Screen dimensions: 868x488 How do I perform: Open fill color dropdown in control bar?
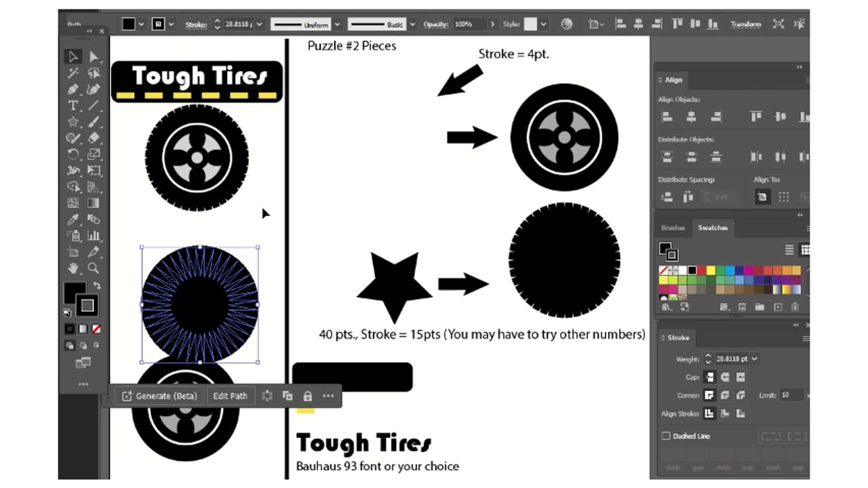142,24
